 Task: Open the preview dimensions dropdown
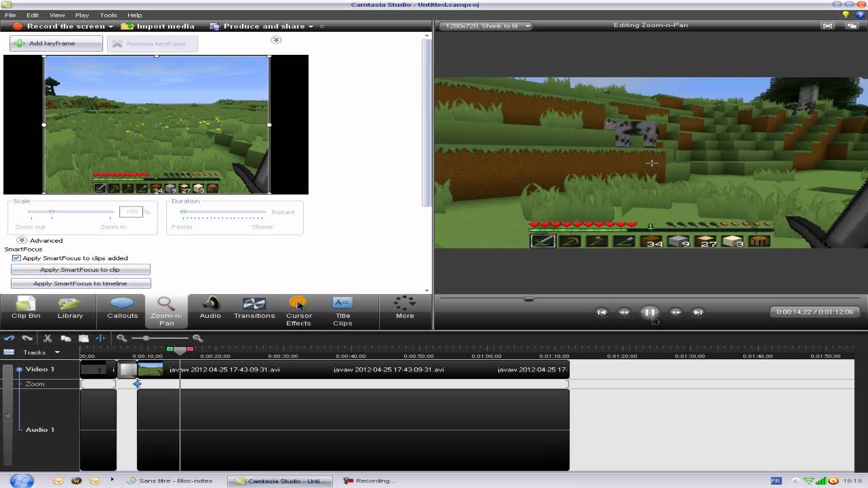pyautogui.click(x=486, y=26)
